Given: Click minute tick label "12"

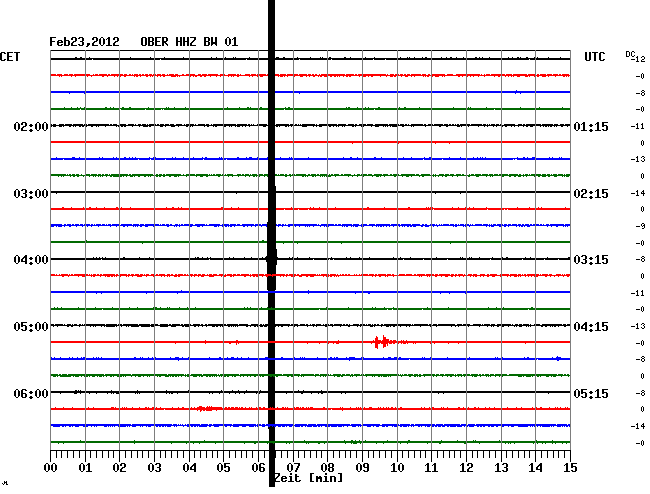Looking at the screenshot, I should 466,468.
